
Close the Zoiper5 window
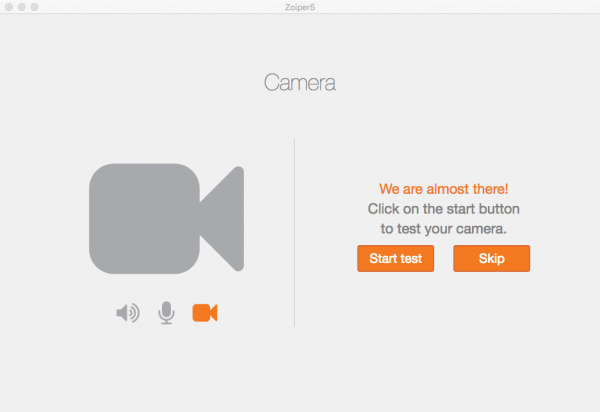(x=9, y=7)
